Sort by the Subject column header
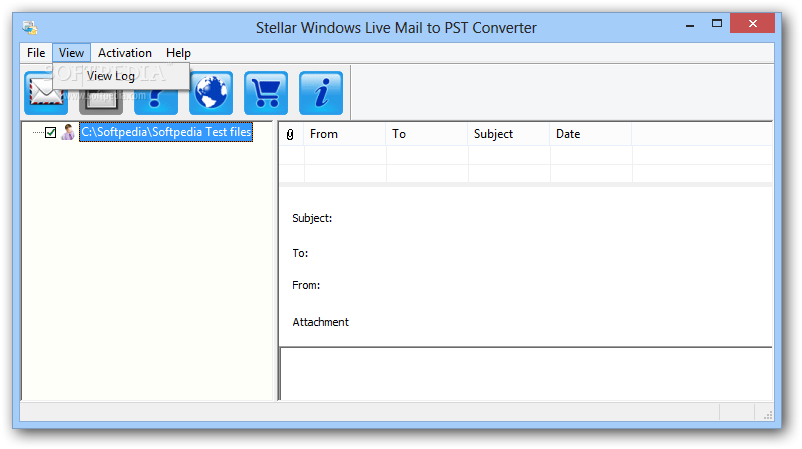This screenshot has width=802, height=449. 509,134
